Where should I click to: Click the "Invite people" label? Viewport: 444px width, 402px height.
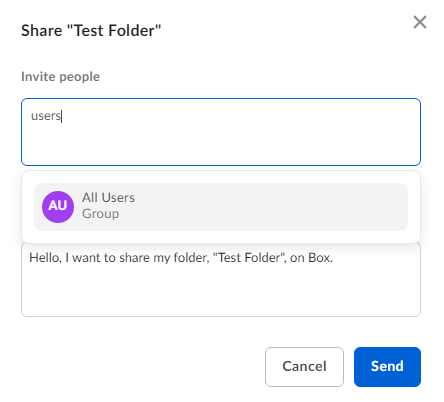point(60,77)
